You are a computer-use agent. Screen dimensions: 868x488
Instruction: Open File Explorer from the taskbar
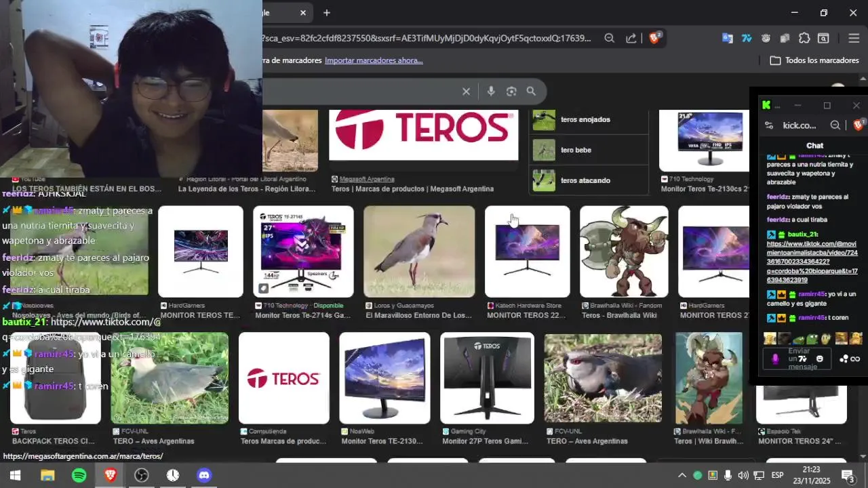47,475
